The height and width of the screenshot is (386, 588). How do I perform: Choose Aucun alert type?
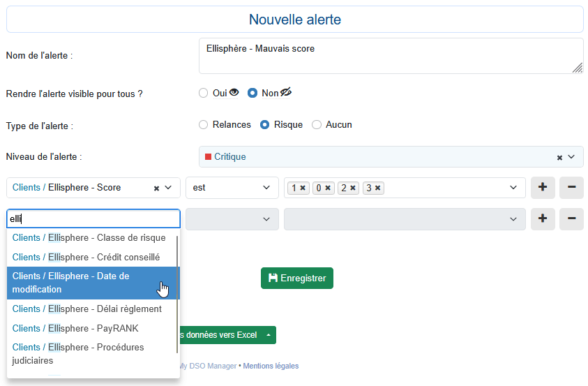pos(317,124)
